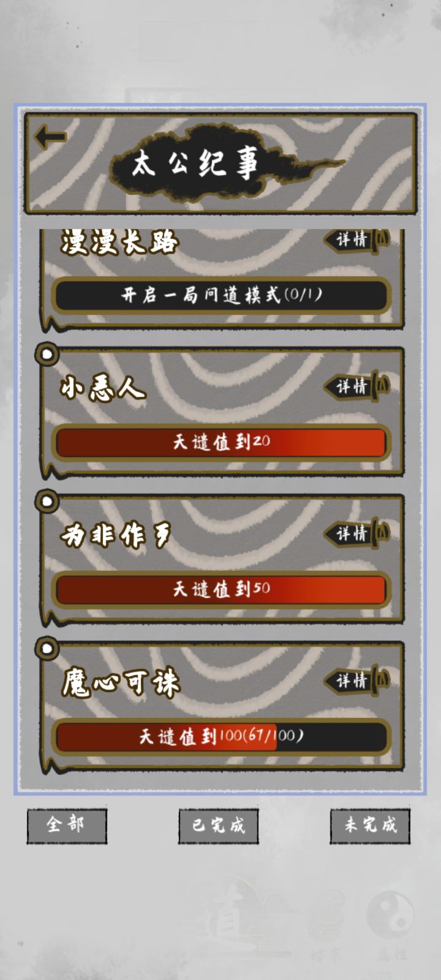Screen dimensions: 441x980
Task: Click the ring marker on the 为非作歹 card
Action: pos(47,501)
